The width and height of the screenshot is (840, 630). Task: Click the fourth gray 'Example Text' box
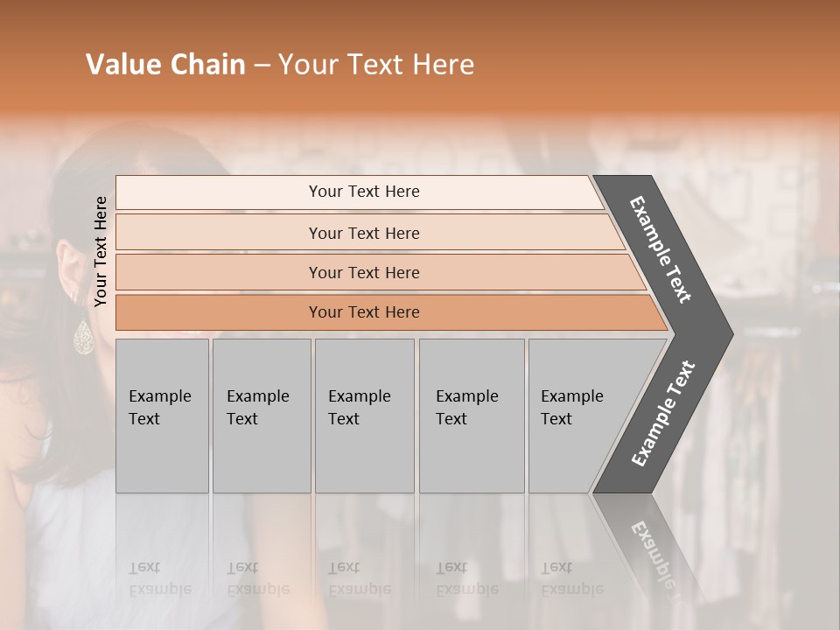pyautogui.click(x=471, y=415)
